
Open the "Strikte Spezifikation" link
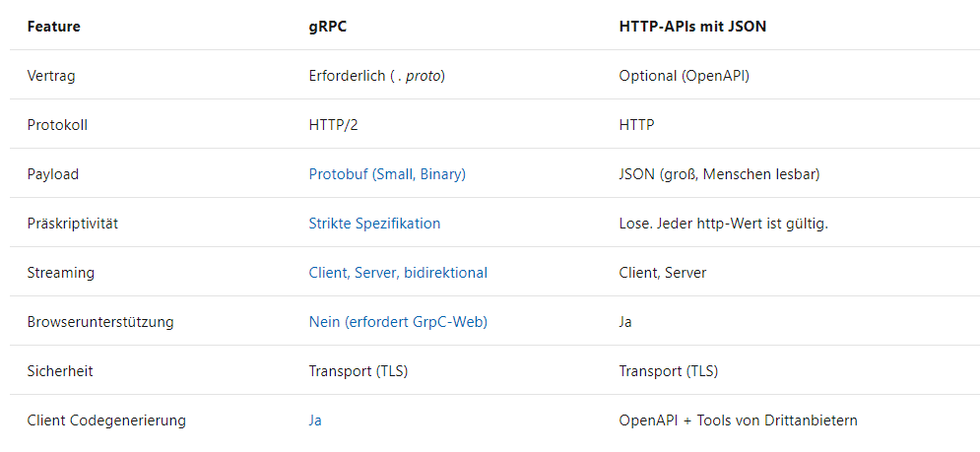374,224
